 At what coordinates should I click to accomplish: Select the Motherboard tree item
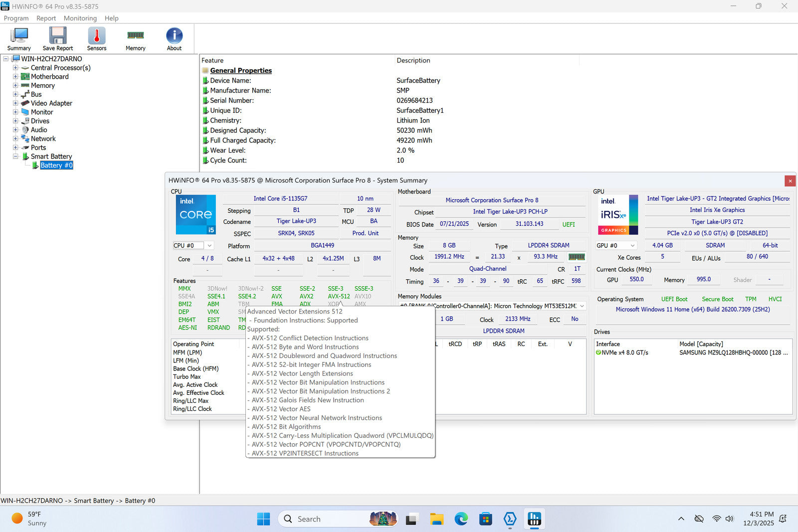[49, 77]
